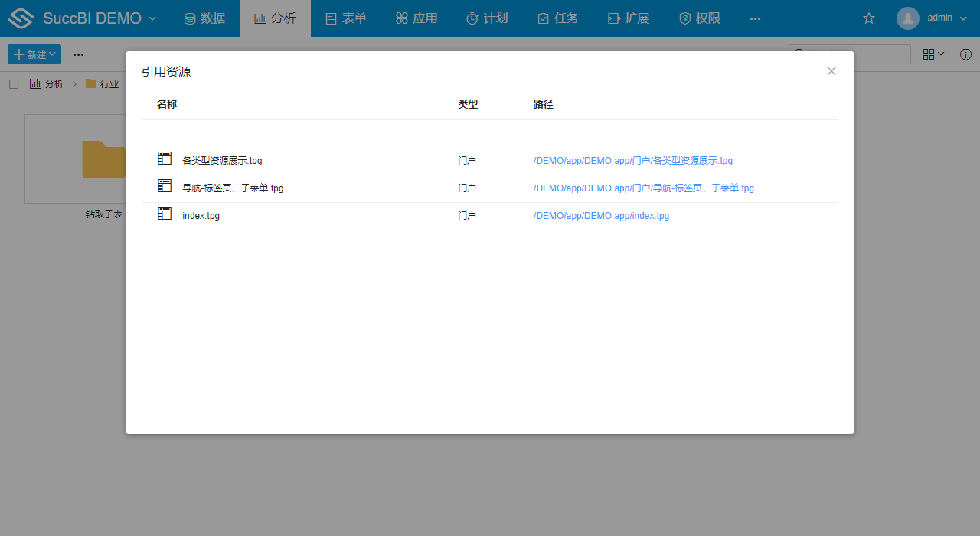Follow the 各类型资源展示.tpg path link
980x536 pixels.
tap(632, 161)
